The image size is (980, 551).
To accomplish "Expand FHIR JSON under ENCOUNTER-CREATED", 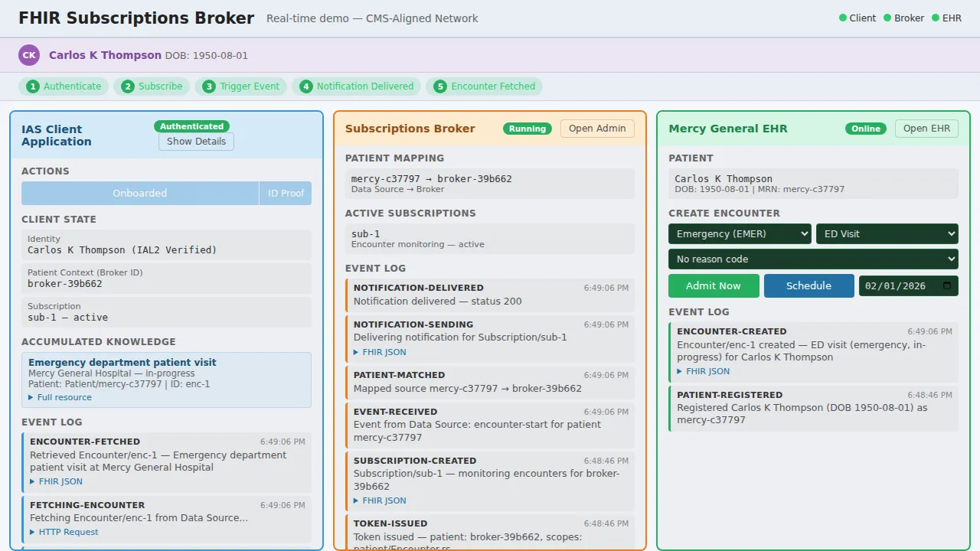I will click(703, 371).
